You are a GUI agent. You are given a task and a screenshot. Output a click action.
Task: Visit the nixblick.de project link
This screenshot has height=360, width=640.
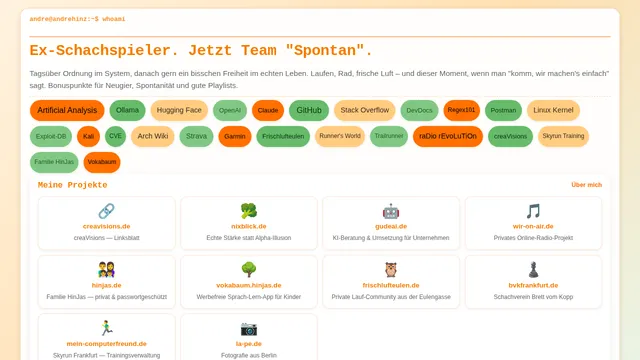coord(249,226)
